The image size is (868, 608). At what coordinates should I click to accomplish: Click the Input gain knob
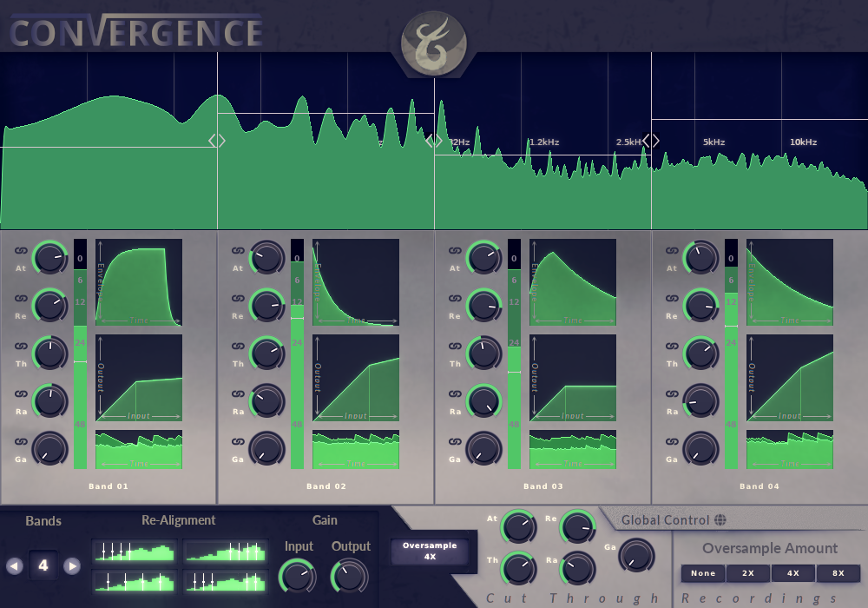tap(298, 576)
